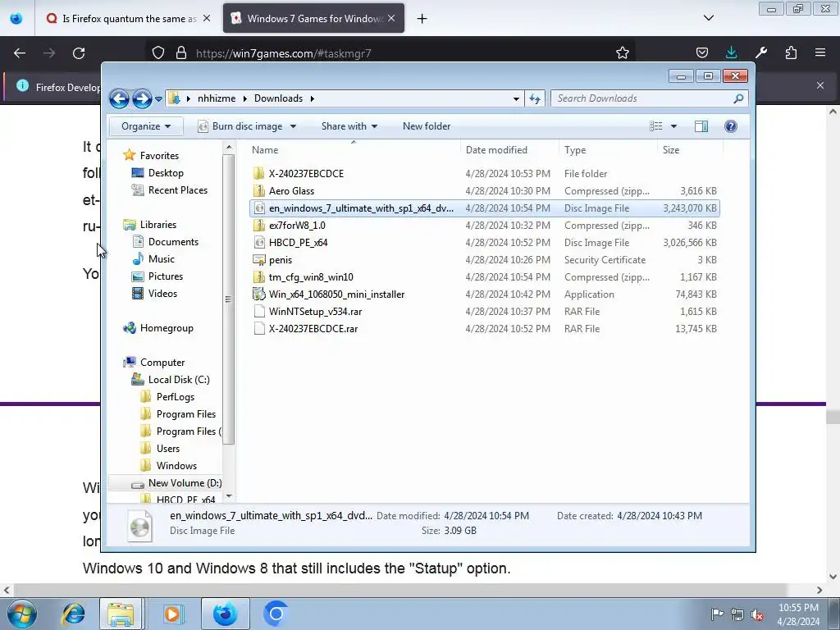Select Win_x64_1068050_mini_installer application icon
Image resolution: width=840 pixels, height=630 pixels.
pos(259,294)
